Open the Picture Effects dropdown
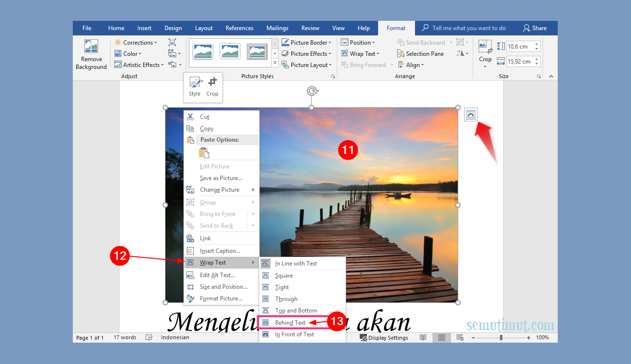631x364 pixels. coord(306,54)
